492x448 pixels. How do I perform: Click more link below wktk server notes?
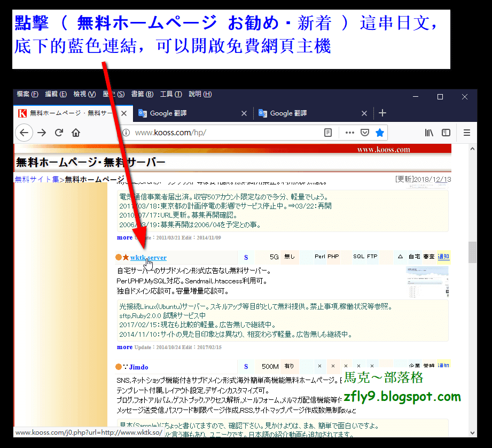click(124, 347)
